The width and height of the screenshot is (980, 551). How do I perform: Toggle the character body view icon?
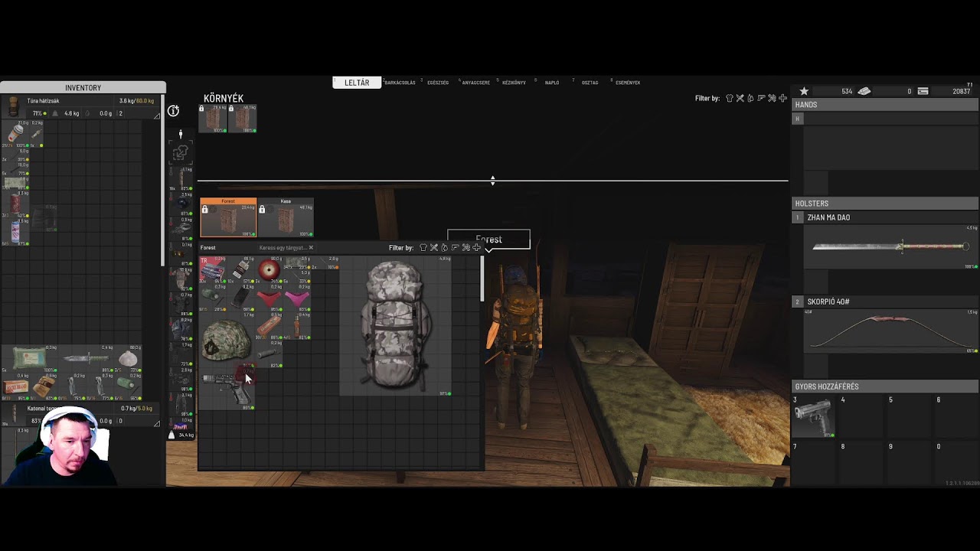(x=181, y=134)
